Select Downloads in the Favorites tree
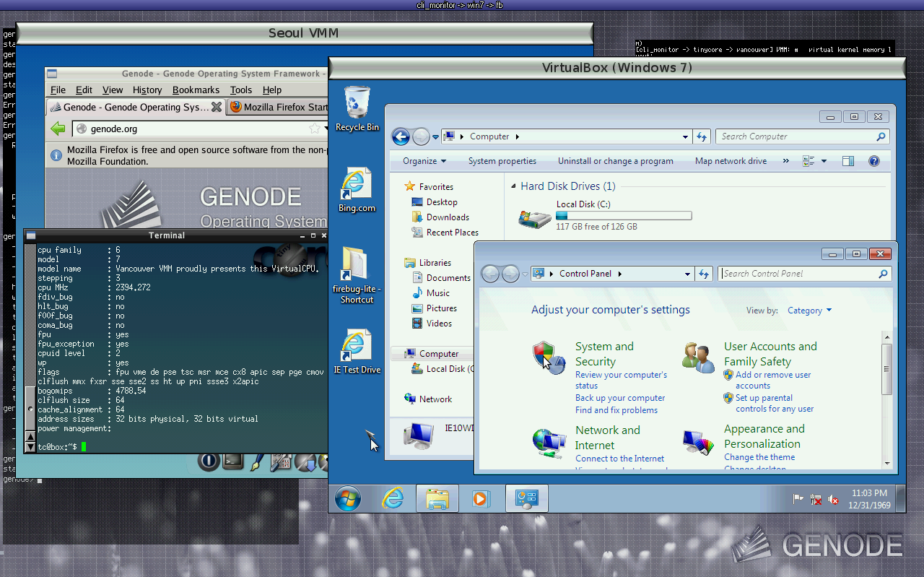Image resolution: width=924 pixels, height=577 pixels. tap(448, 217)
